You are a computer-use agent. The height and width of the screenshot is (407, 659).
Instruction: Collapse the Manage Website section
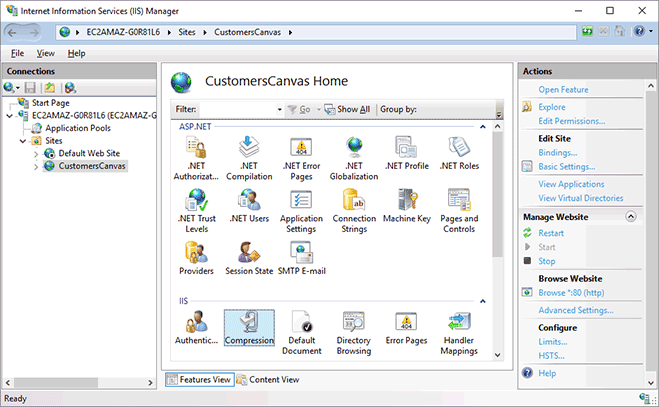(x=631, y=217)
